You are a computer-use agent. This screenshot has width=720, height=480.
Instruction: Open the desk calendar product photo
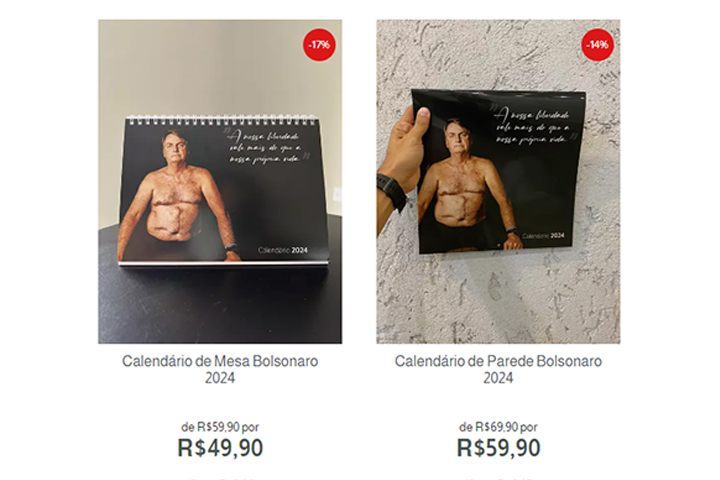pyautogui.click(x=220, y=181)
